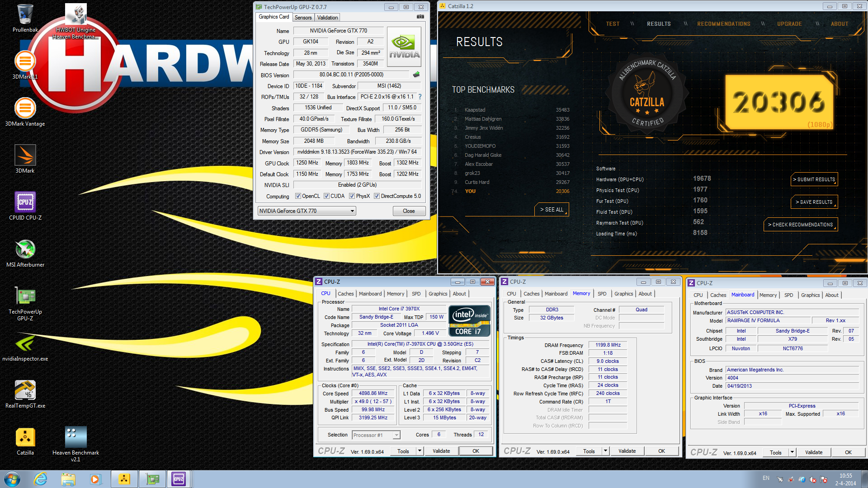Open Heaven Benchmark v2.1 desktop icon

(75, 444)
